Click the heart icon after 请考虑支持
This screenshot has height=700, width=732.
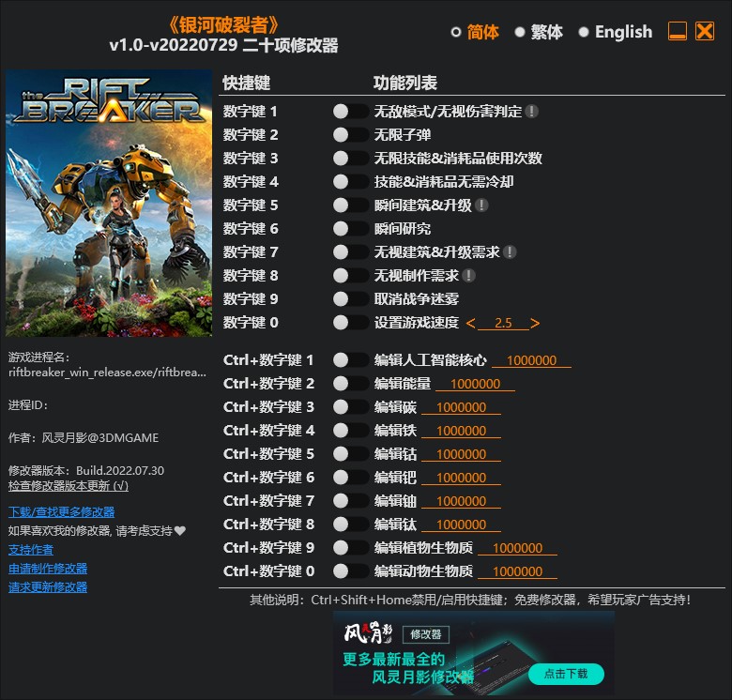180,530
